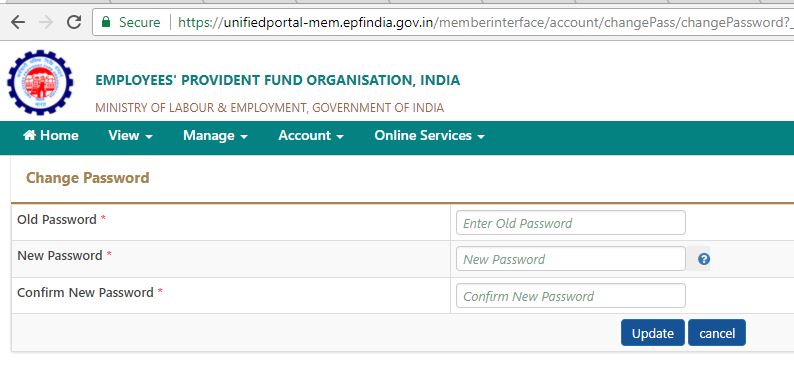Click the green secure padlock icon
This screenshot has width=794, height=371.
click(x=106, y=22)
